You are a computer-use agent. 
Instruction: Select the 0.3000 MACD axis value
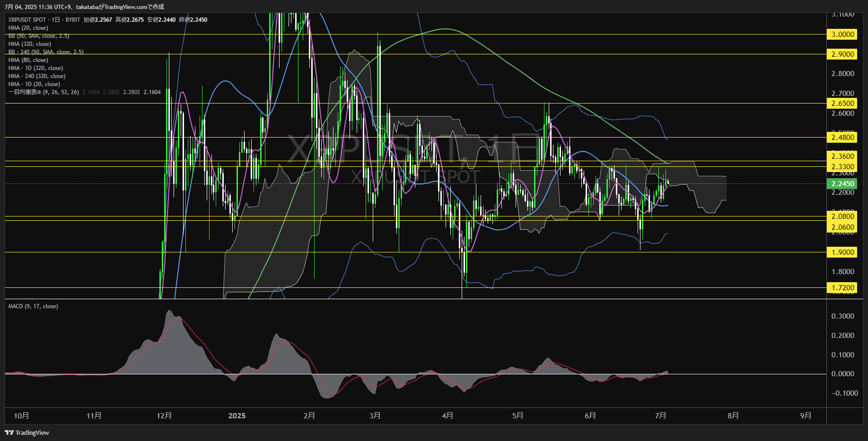click(843, 316)
